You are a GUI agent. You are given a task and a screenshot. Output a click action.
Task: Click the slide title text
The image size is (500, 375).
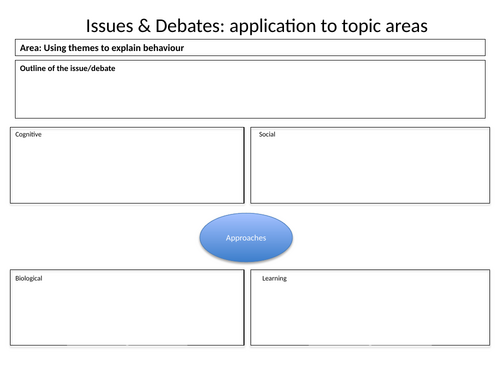click(x=257, y=26)
